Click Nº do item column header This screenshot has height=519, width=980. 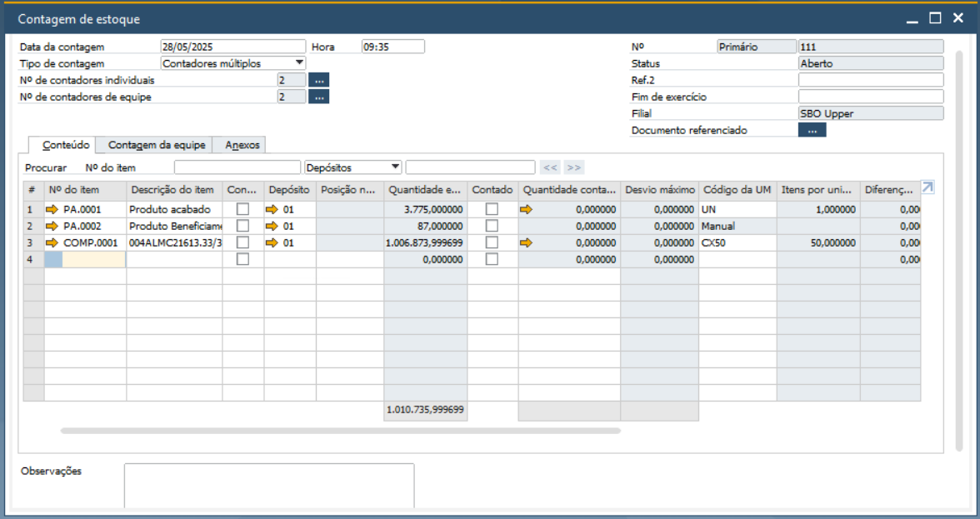click(x=85, y=190)
